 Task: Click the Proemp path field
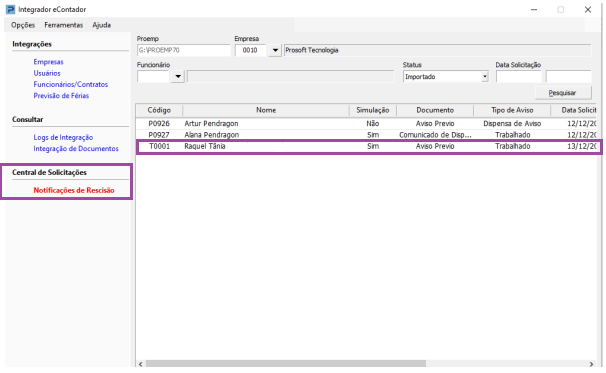[x=184, y=50]
